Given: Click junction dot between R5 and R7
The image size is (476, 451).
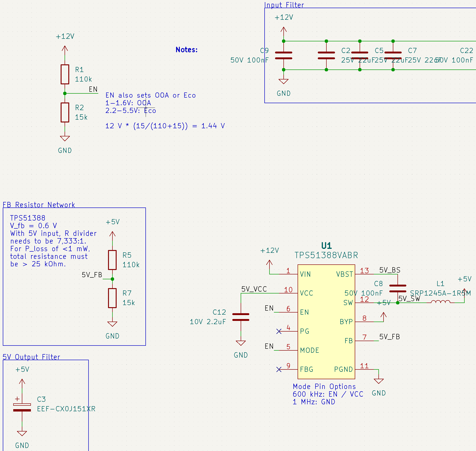Looking at the screenshot, I should 112,279.
